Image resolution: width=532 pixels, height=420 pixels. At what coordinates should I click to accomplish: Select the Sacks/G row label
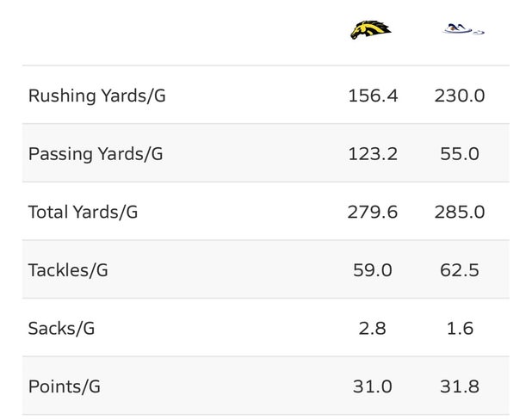61,328
